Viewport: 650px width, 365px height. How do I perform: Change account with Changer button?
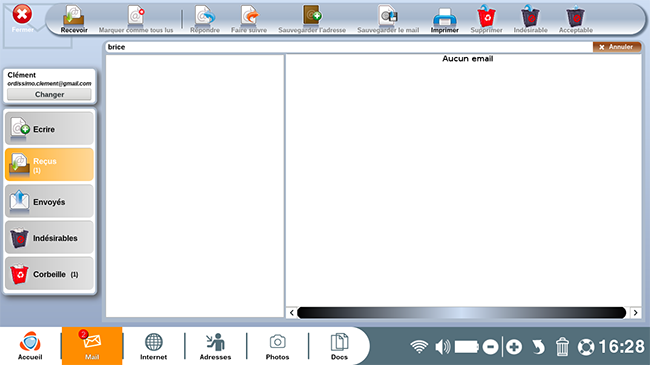49,94
